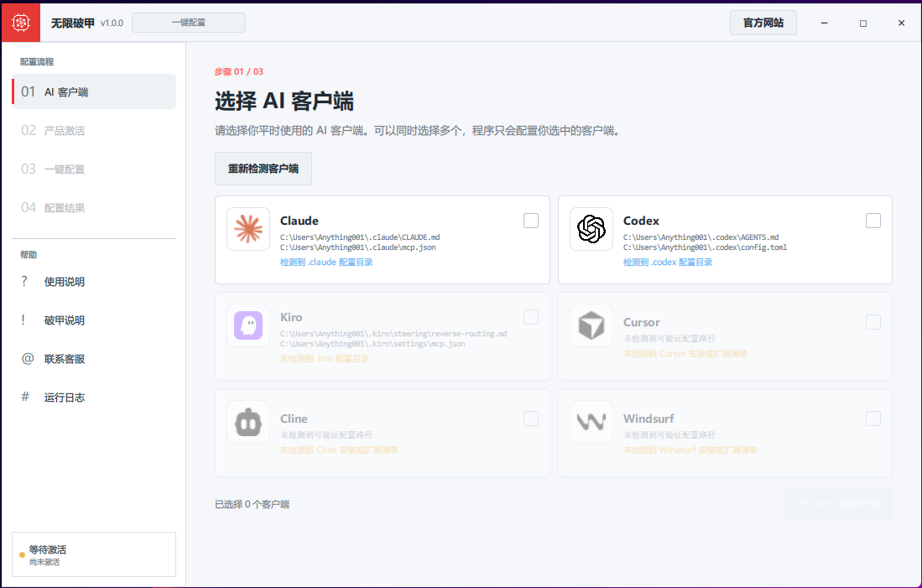
Task: Maximize the 无限破甲 window
Action: click(862, 23)
